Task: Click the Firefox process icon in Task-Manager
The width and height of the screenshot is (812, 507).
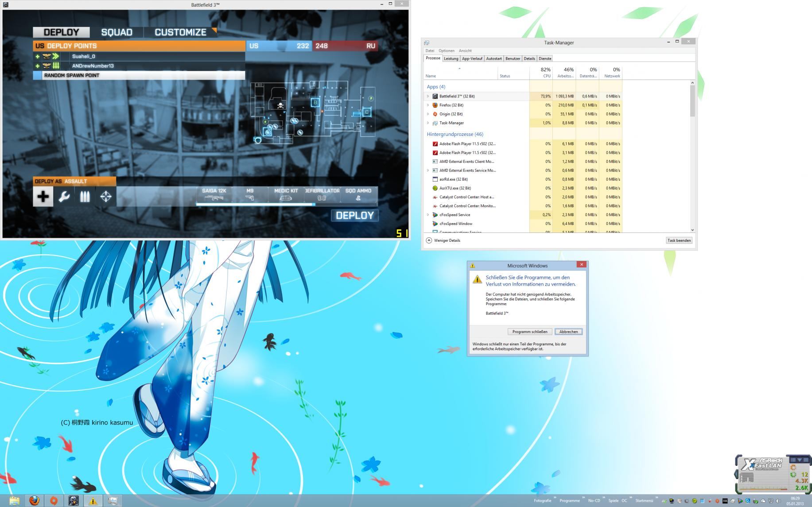Action: (435, 105)
